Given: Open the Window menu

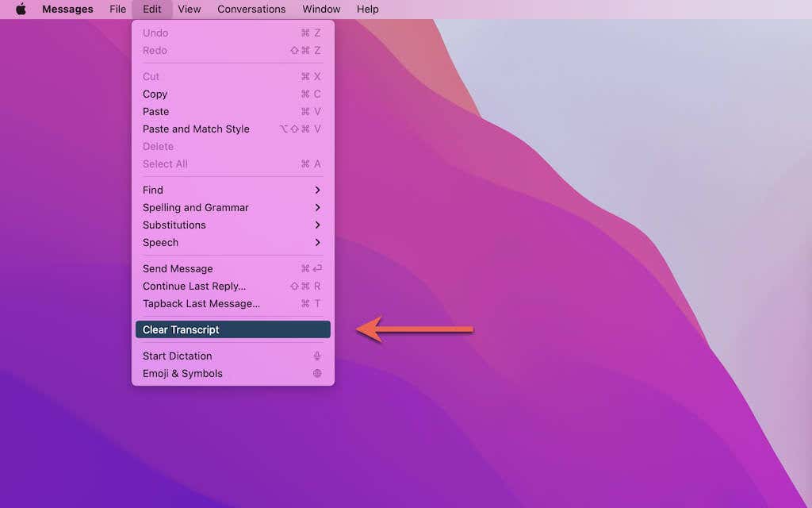Looking at the screenshot, I should [x=321, y=10].
